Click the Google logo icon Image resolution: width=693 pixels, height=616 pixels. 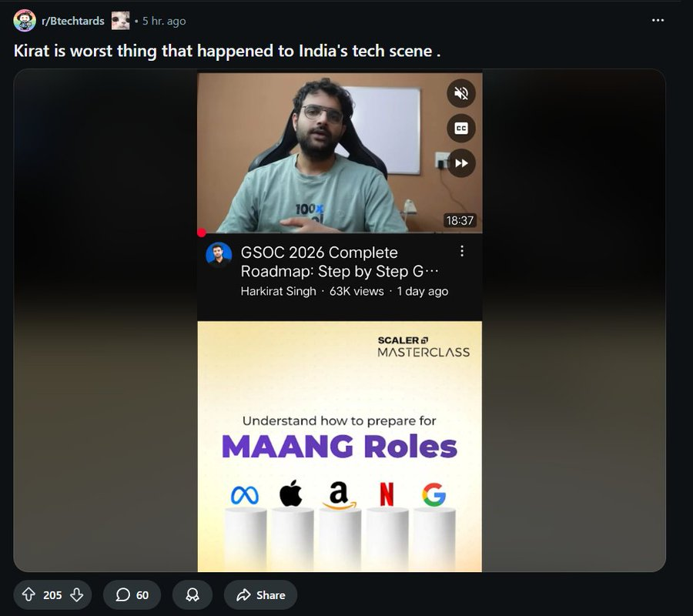[434, 494]
